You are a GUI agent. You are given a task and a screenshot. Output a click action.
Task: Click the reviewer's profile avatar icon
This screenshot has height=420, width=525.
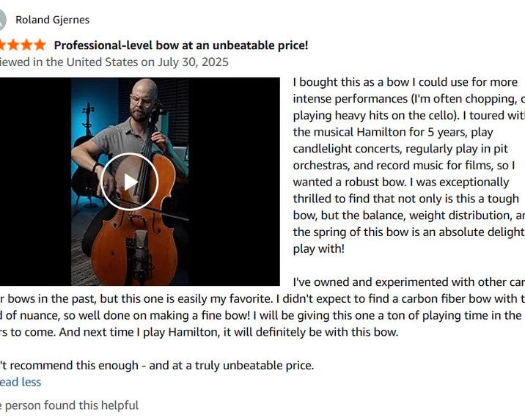coord(2,20)
